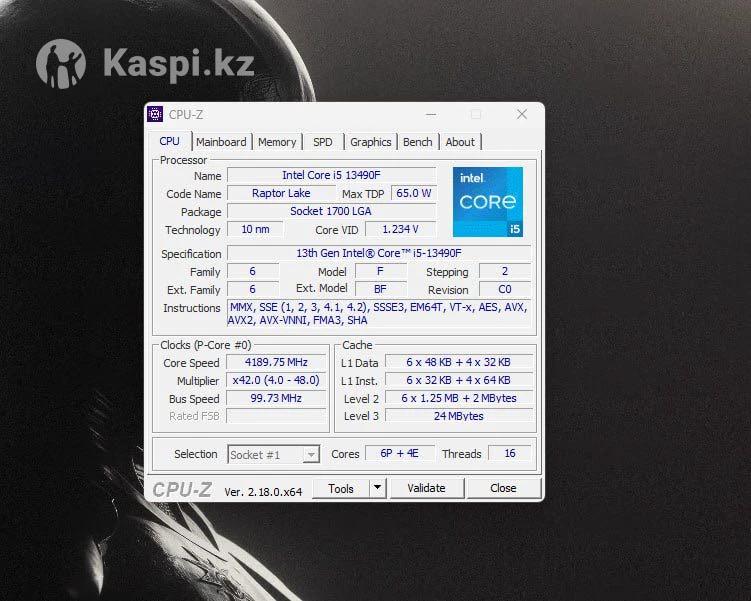Open the Bench tab
This screenshot has height=601, width=751.
(x=418, y=142)
